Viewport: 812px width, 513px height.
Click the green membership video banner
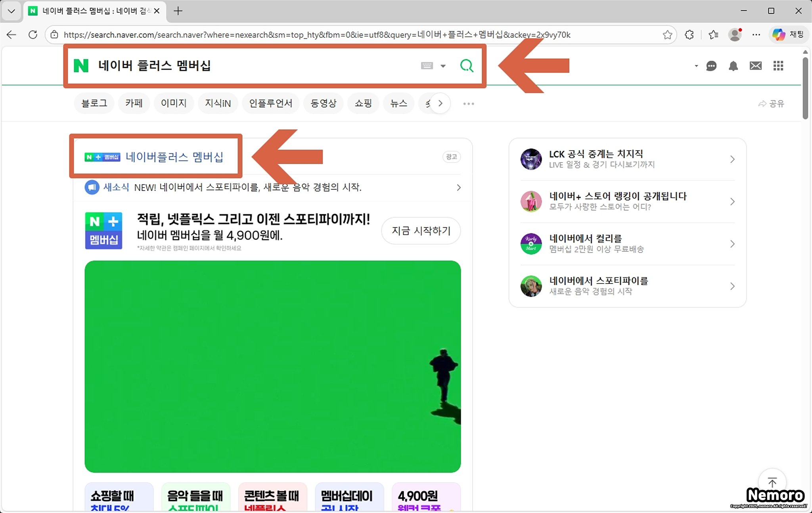point(272,366)
